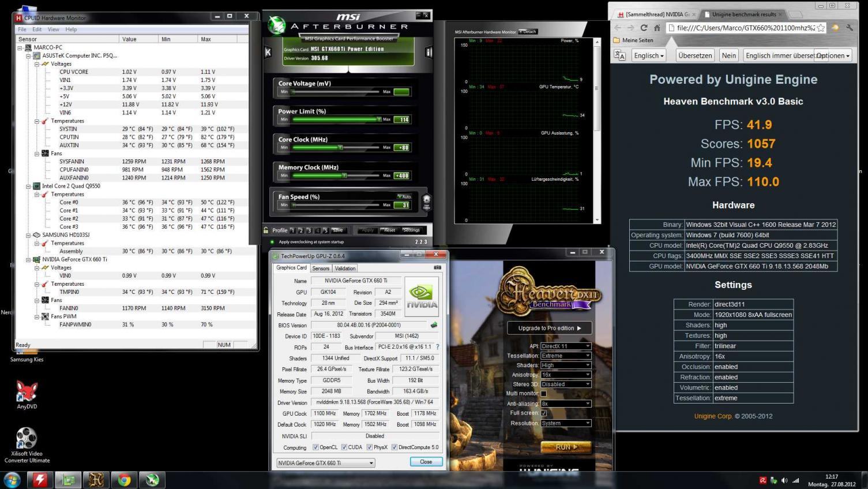
Task: Click the GPU-Z screenshot camera icon
Action: coord(437,267)
